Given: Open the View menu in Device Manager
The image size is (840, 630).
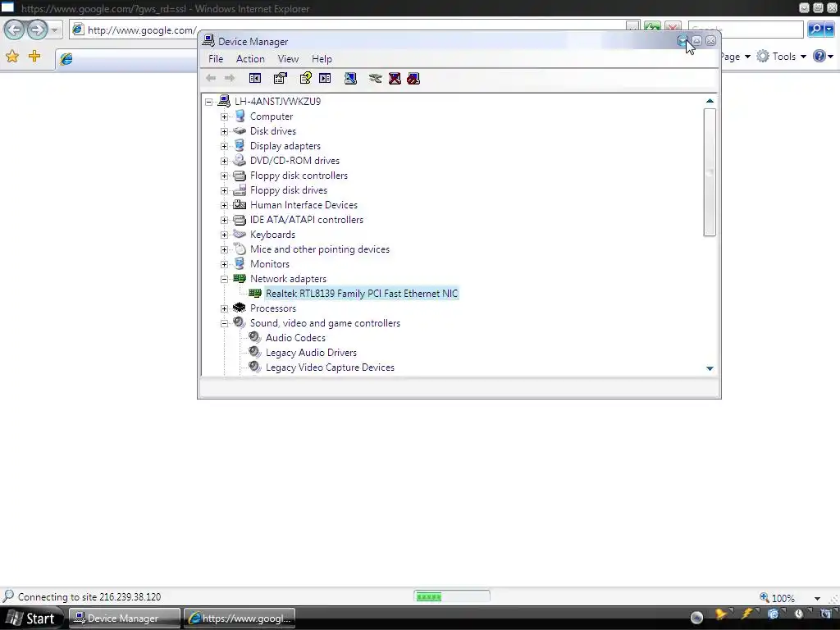Looking at the screenshot, I should pos(288,59).
